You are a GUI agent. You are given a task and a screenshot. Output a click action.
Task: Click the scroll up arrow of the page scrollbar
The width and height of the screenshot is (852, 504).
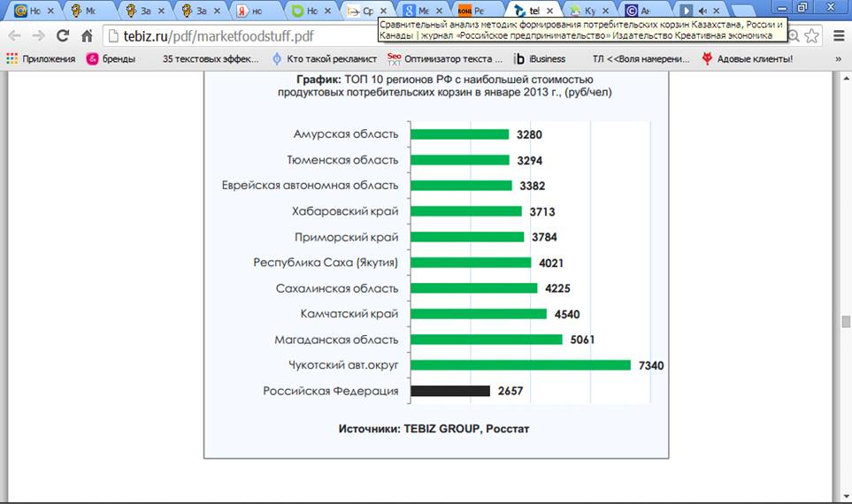tap(846, 78)
